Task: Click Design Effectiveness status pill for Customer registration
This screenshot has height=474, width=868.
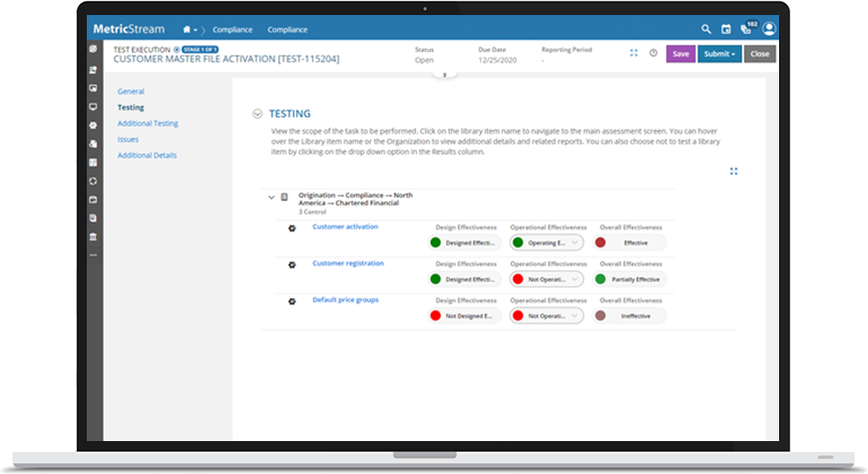Action: pos(464,279)
